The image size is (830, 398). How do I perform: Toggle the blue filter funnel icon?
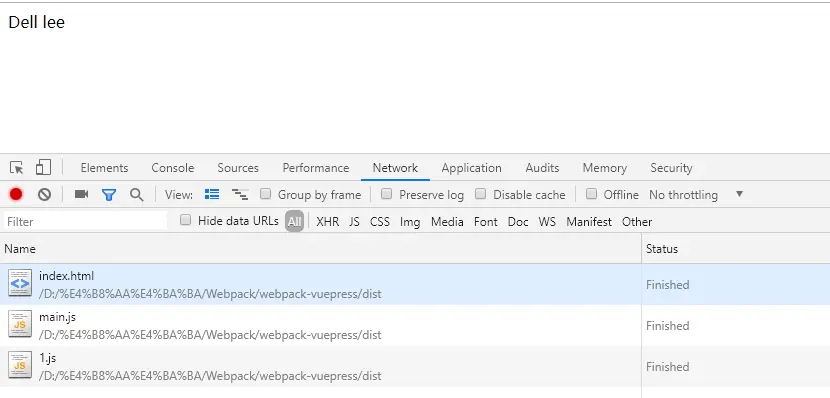click(x=109, y=195)
